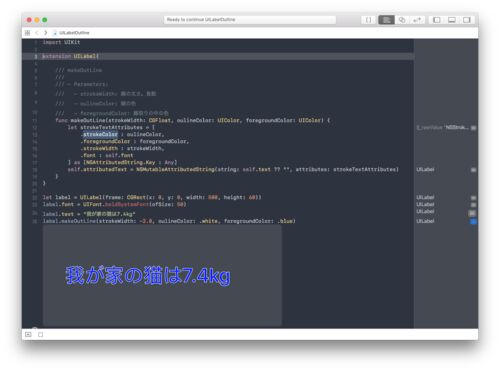Click the yellow minimize window button
This screenshot has width=500, height=371.
click(x=37, y=20)
